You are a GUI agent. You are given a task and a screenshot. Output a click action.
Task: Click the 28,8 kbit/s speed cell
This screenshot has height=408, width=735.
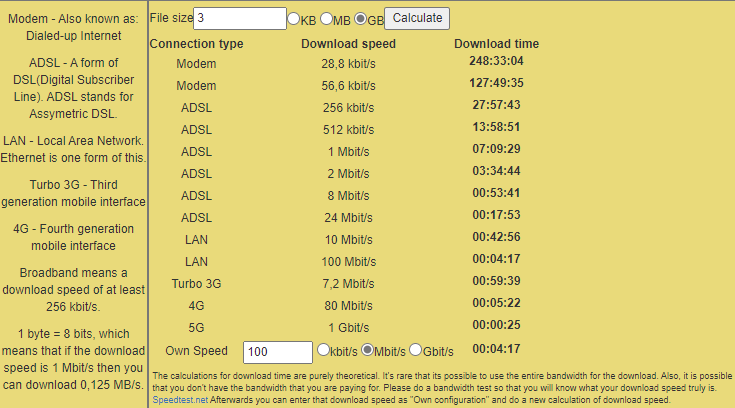(348, 64)
